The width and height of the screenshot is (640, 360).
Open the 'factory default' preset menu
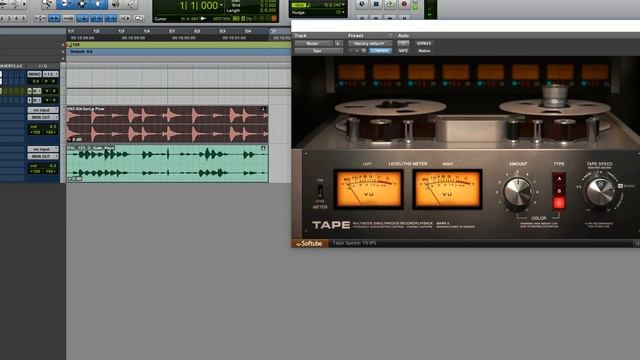click(370, 43)
